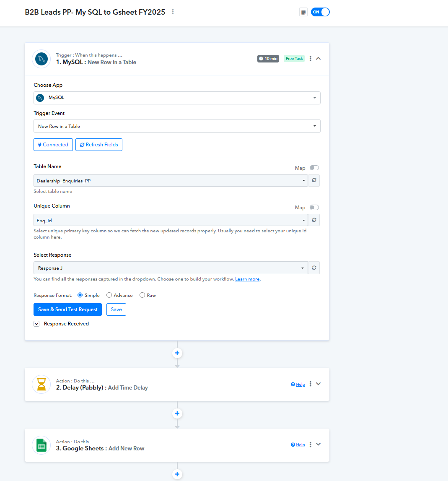Refresh the Select Response list
The height and width of the screenshot is (481, 448).
pos(314,268)
